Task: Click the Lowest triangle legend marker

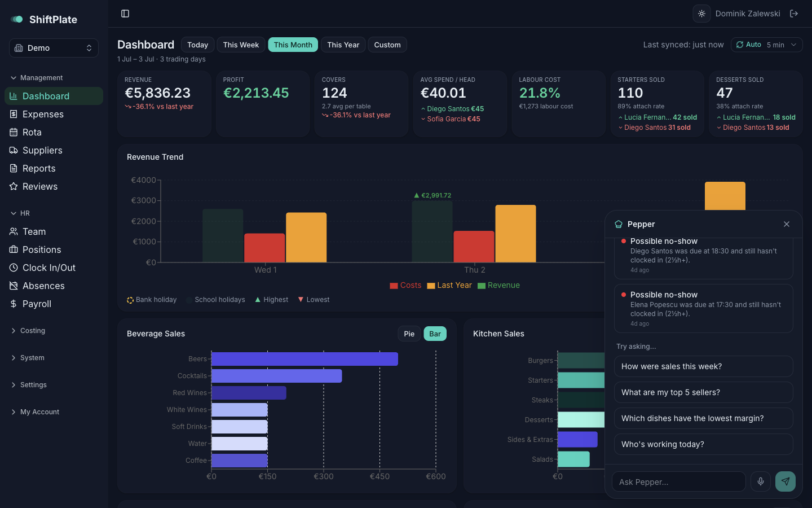Action: pyautogui.click(x=301, y=300)
